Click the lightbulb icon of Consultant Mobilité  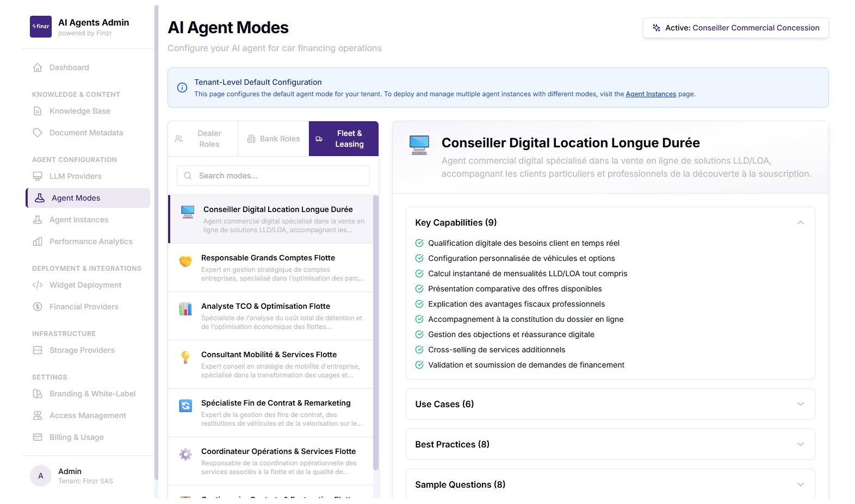[x=185, y=357]
